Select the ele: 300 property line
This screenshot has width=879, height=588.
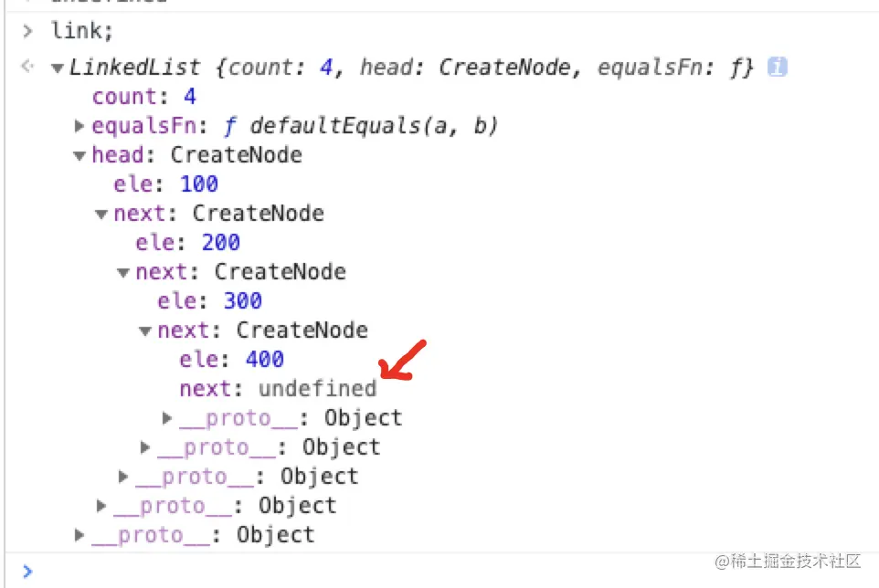click(209, 300)
